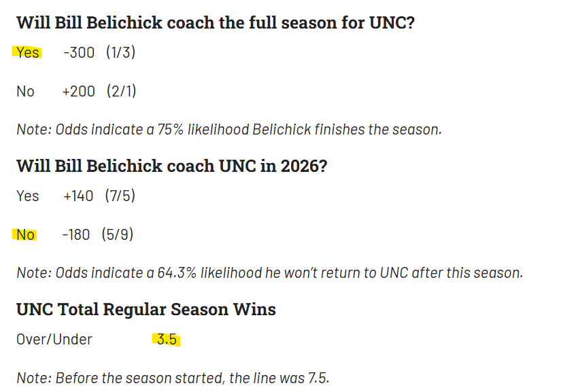Click the "Over/Under" label
Screen dimensions: 576x392
point(54,339)
